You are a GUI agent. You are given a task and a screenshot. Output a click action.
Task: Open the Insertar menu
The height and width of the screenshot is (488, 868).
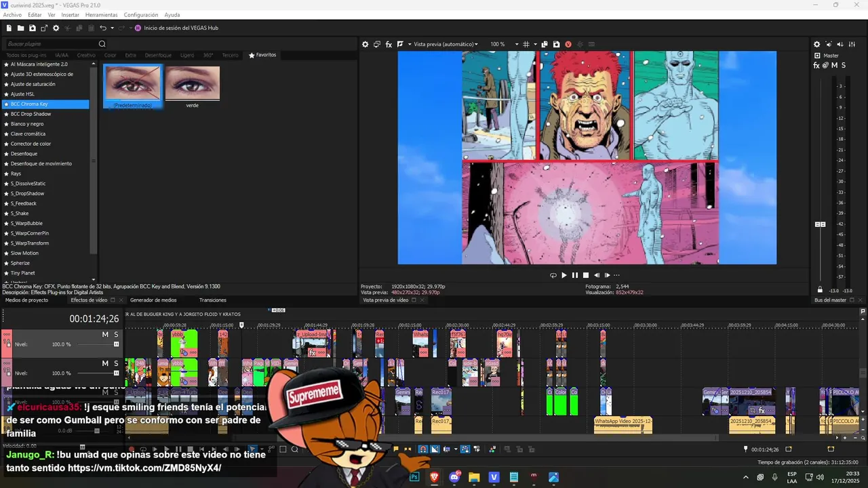point(70,15)
